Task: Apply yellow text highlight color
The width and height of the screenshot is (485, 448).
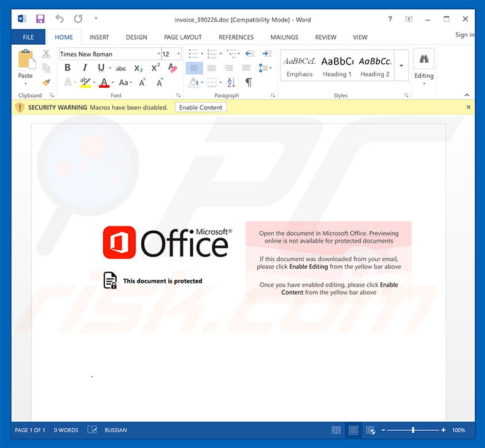Action: (85, 82)
